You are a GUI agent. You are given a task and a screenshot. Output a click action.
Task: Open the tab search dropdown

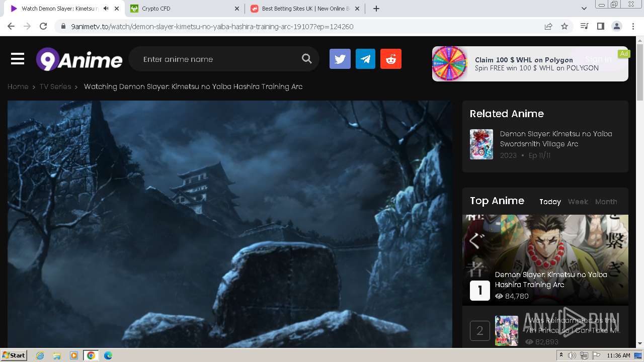tap(584, 9)
